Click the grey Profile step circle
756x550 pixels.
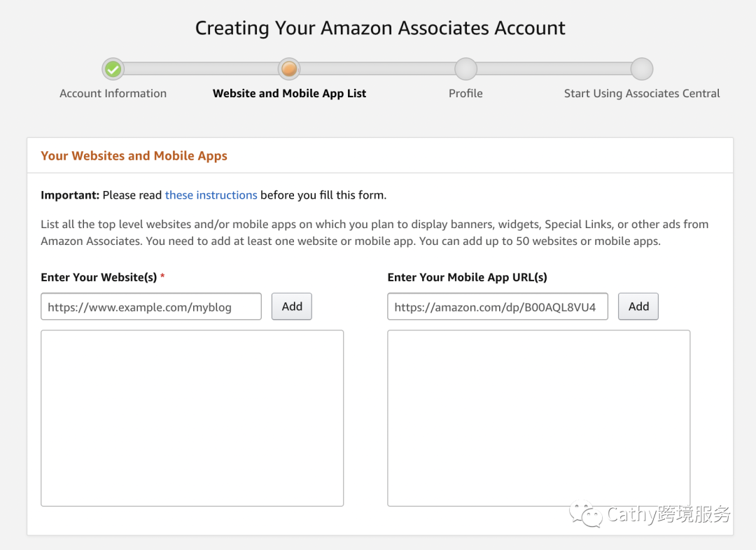[x=465, y=69]
